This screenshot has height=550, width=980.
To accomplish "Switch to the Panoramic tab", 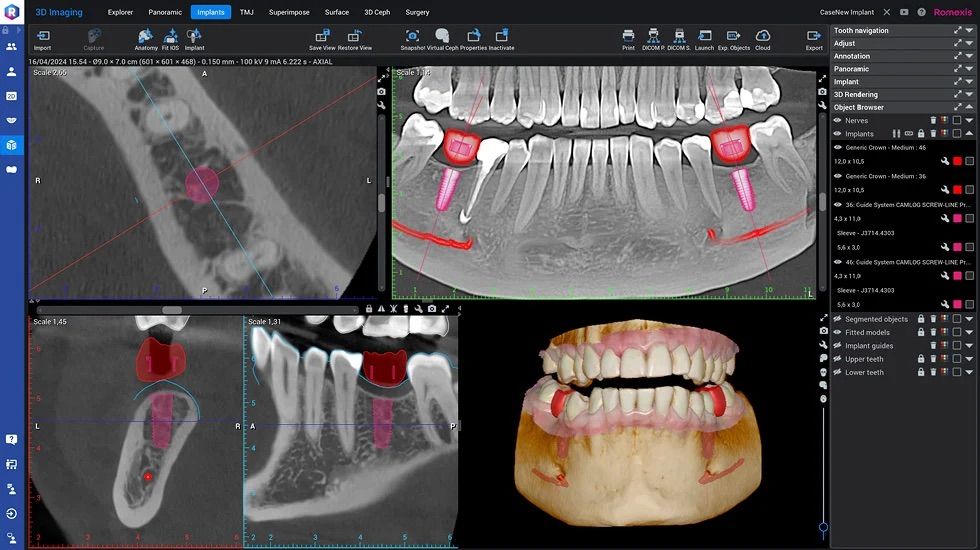I will coord(165,12).
